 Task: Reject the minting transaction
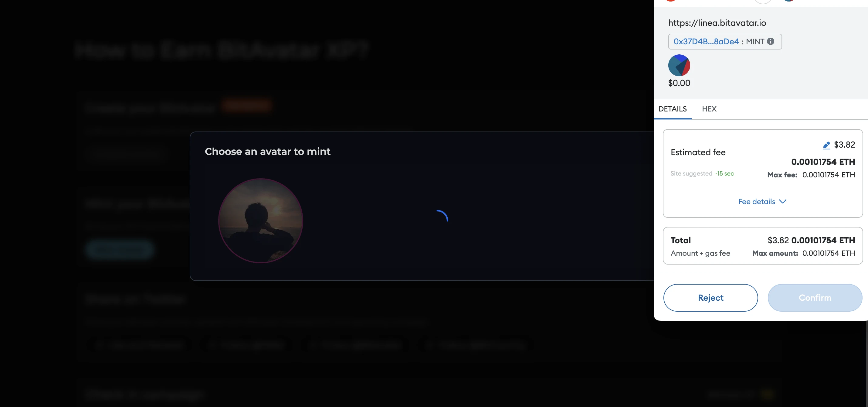click(711, 297)
